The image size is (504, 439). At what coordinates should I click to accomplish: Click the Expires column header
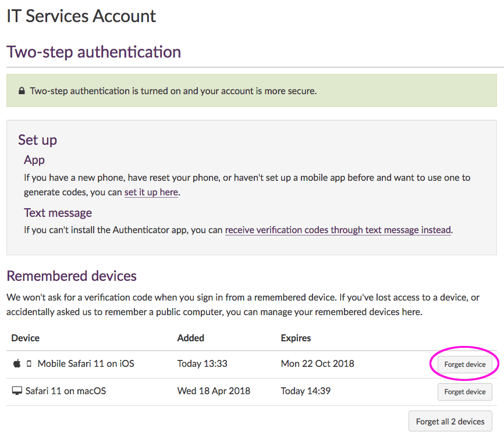pos(296,338)
